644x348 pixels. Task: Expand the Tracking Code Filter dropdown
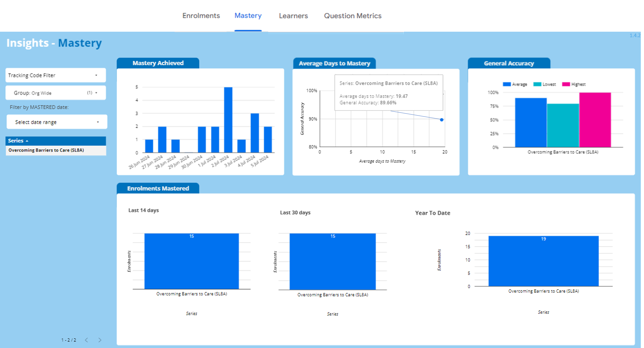click(55, 75)
